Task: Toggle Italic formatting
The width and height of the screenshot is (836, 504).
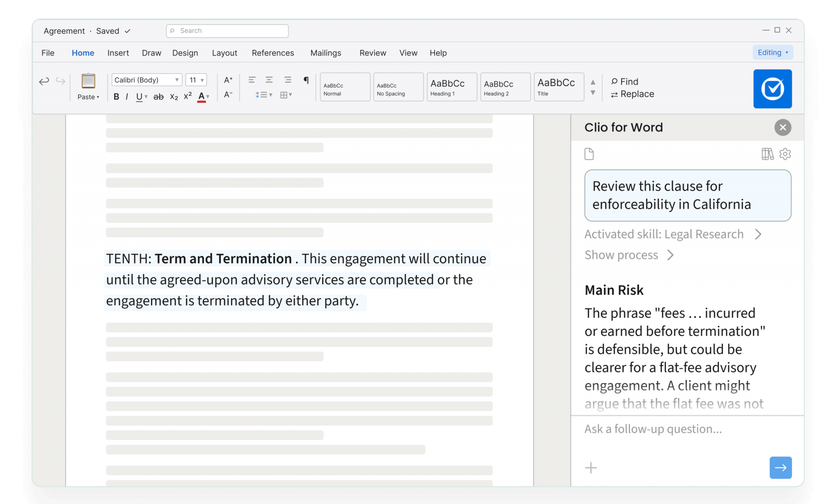Action: tap(127, 96)
